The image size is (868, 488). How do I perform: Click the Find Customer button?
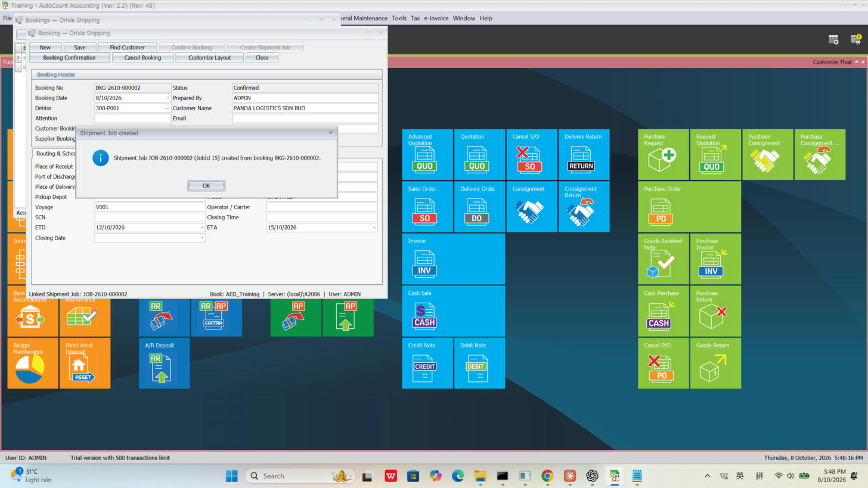[x=128, y=48]
